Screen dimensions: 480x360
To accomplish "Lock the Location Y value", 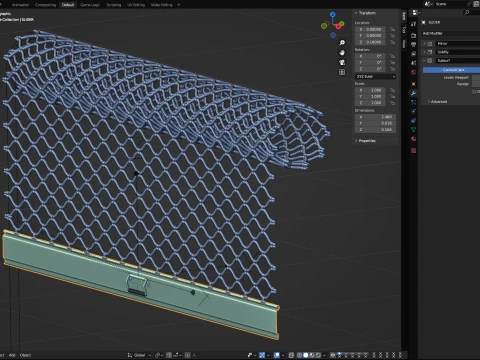I will [x=392, y=36].
